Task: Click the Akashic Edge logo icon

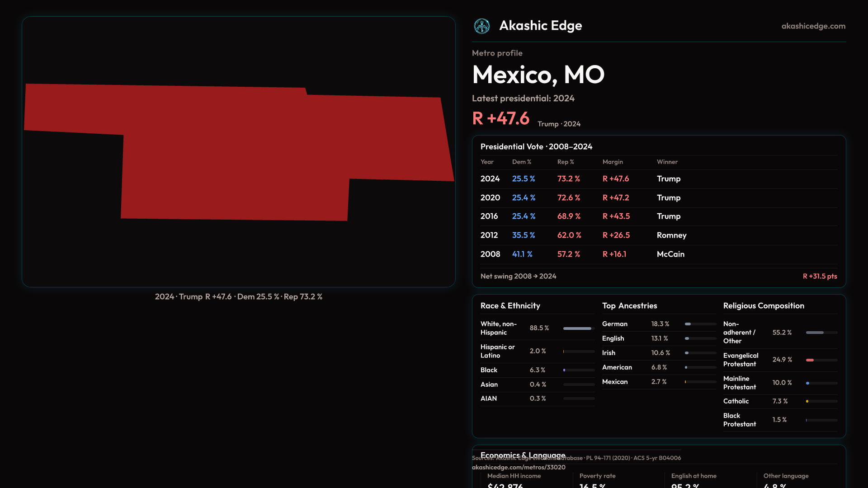Action: click(x=481, y=26)
